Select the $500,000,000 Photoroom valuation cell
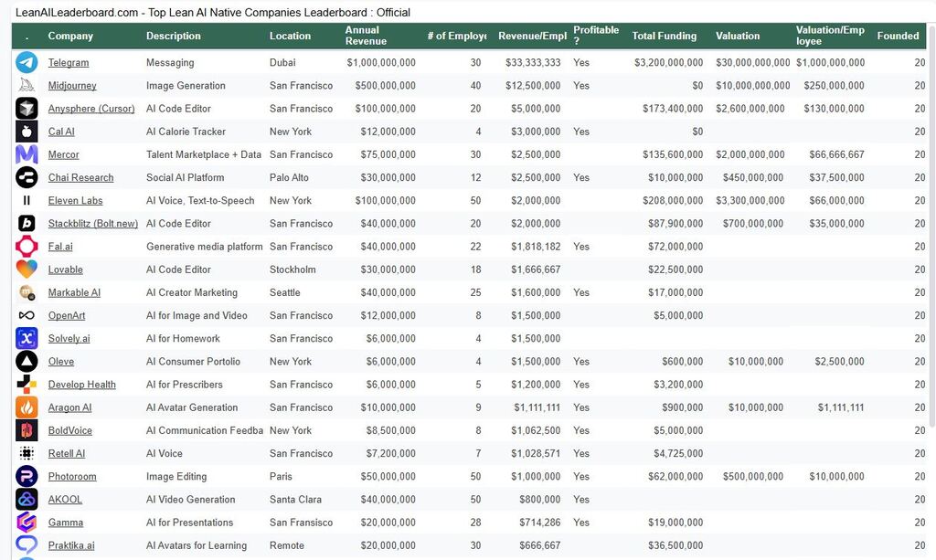Image resolution: width=936 pixels, height=560 pixels. coord(753,477)
